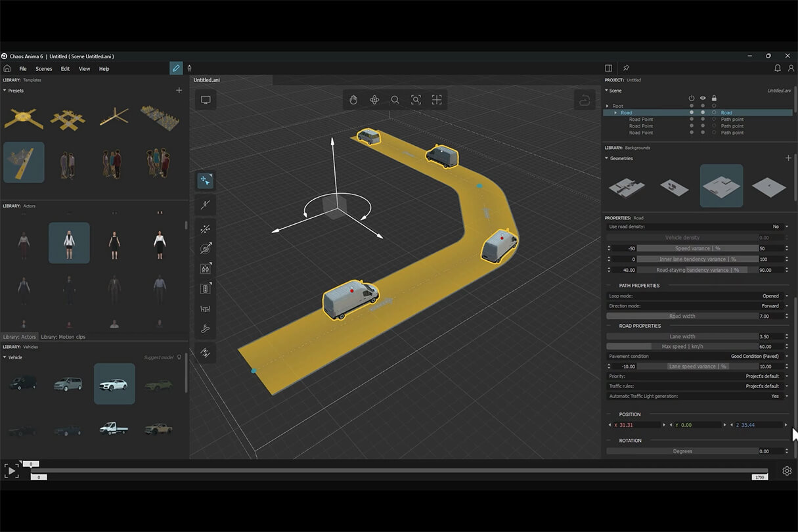798x532 pixels.
Task: Switch to Library: Motion clips tab
Action: pos(63,337)
